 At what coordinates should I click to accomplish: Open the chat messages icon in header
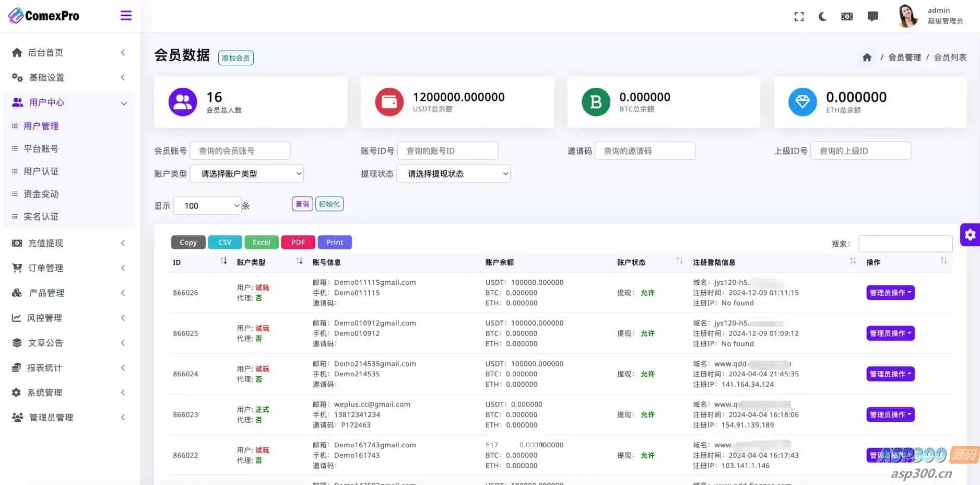872,17
